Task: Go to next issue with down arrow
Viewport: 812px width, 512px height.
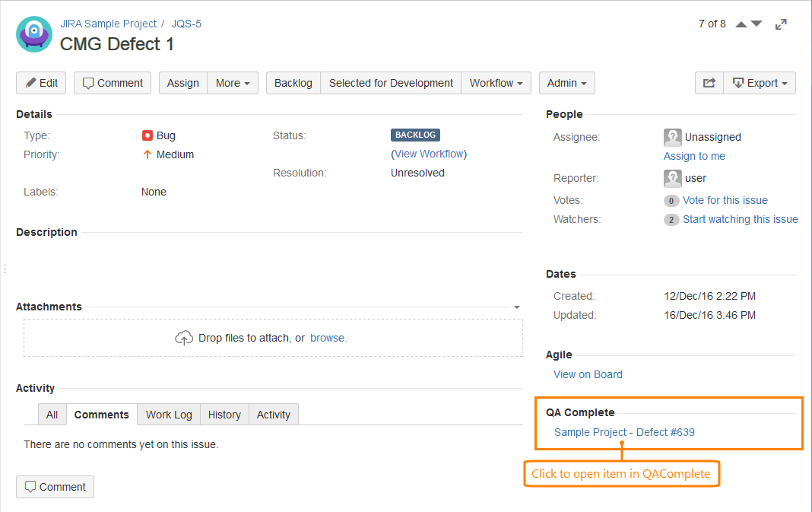Action: pos(756,24)
